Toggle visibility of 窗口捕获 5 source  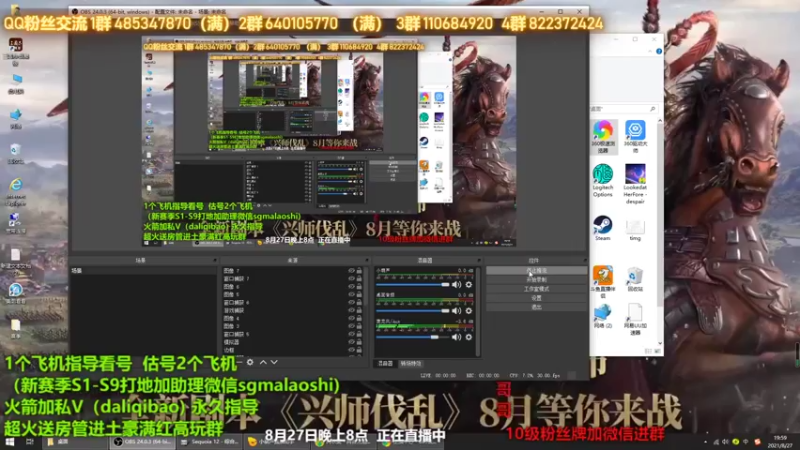[x=351, y=334]
